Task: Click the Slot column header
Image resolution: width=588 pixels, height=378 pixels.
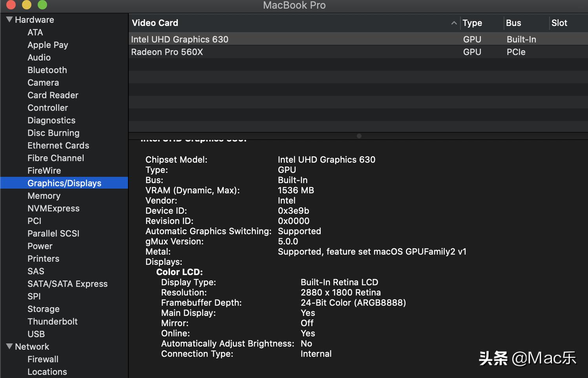Action: coord(559,23)
